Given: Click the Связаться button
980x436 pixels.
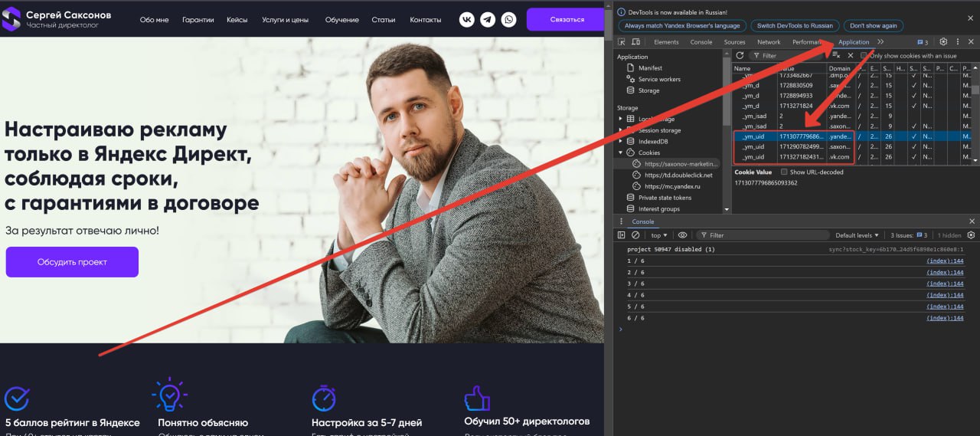Looking at the screenshot, I should [x=567, y=20].
